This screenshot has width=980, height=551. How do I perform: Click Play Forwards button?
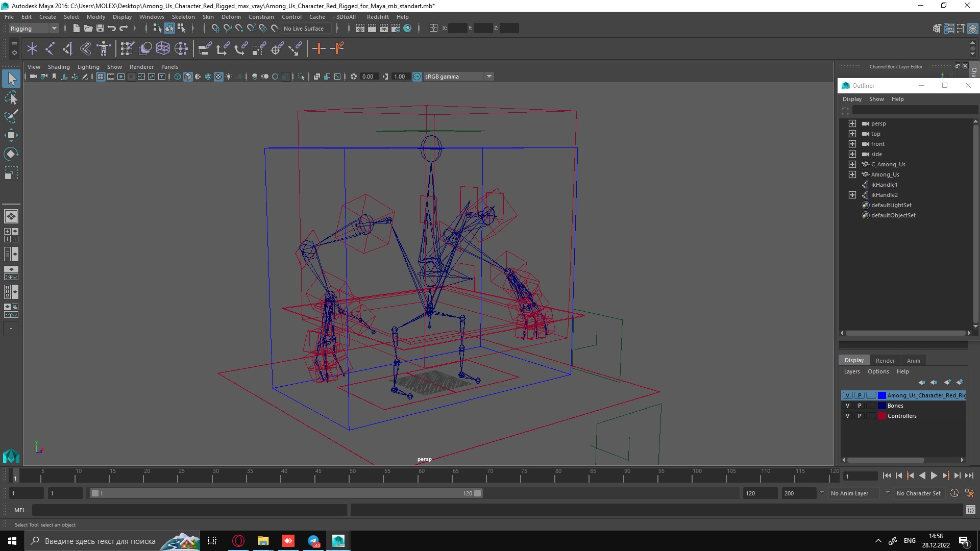coord(934,475)
